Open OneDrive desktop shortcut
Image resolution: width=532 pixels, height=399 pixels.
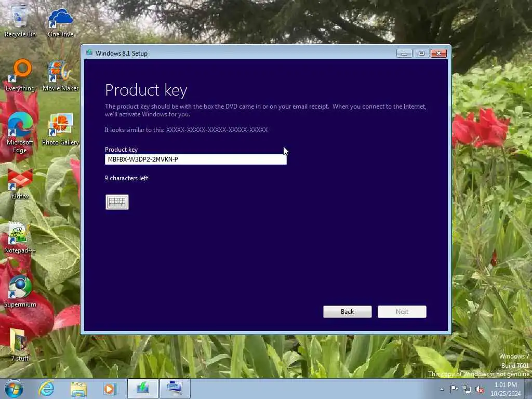pos(60,23)
